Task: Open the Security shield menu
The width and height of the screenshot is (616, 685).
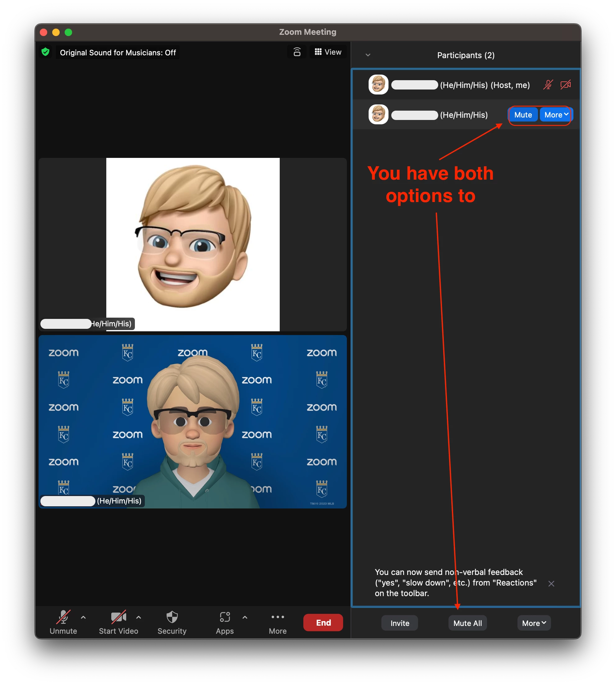Action: pos(172,622)
